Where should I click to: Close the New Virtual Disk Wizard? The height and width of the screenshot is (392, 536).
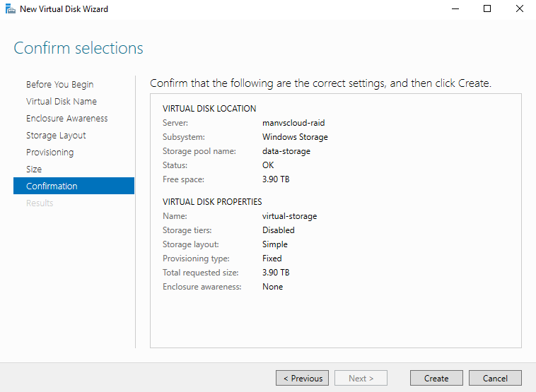point(520,9)
